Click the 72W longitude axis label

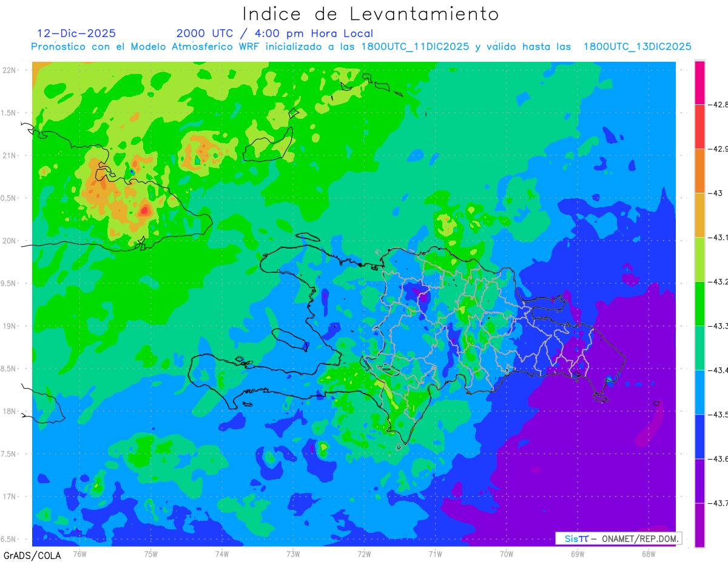click(x=364, y=554)
